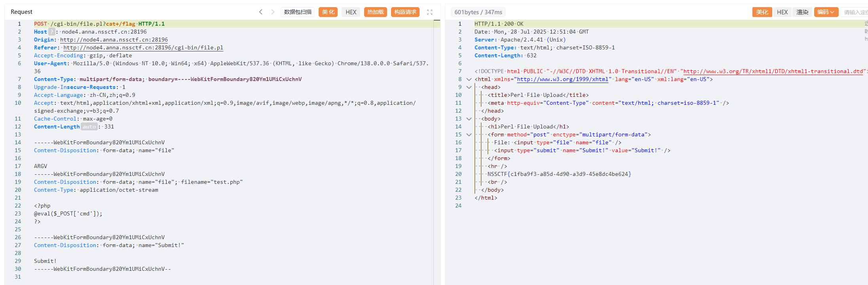Toggle 美化 in the response panel

[762, 12]
